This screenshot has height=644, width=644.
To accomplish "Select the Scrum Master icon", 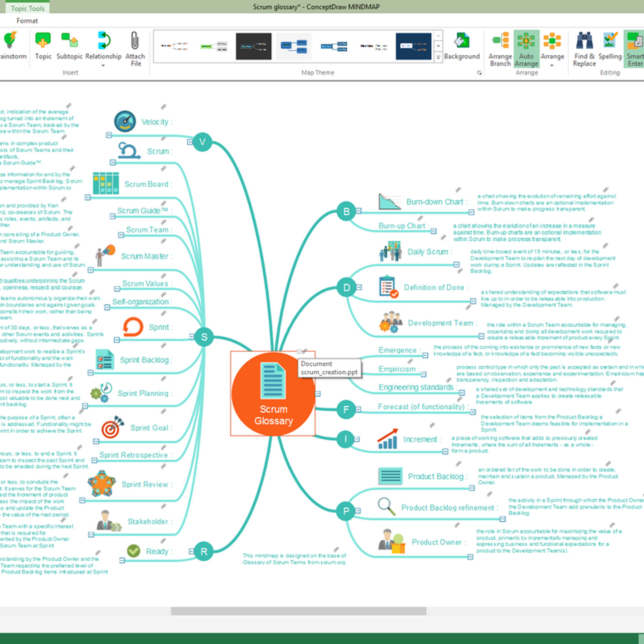I will point(105,256).
